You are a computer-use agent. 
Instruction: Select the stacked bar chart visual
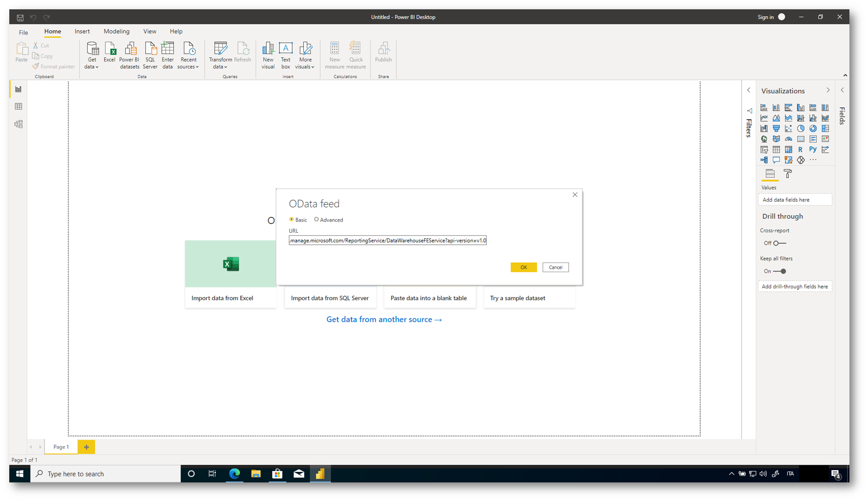(x=764, y=108)
